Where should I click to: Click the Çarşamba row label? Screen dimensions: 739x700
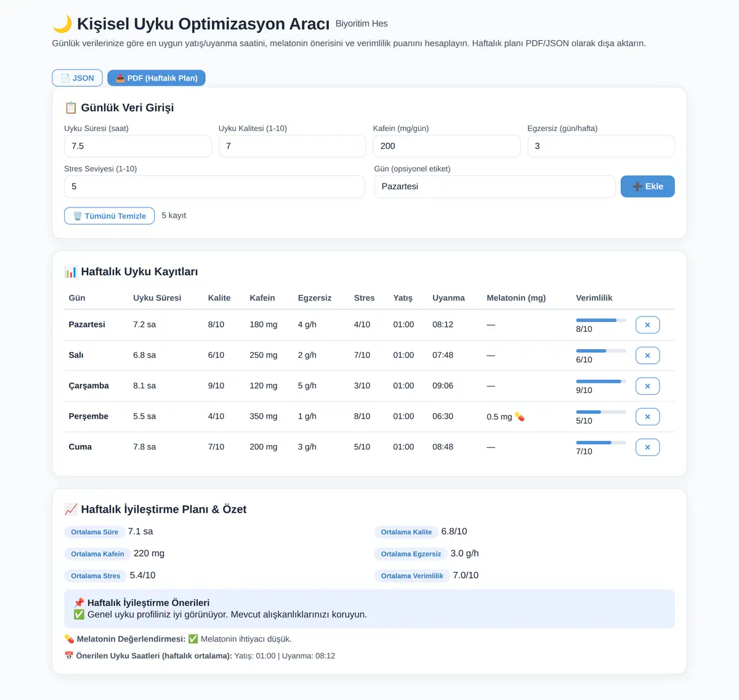point(89,386)
